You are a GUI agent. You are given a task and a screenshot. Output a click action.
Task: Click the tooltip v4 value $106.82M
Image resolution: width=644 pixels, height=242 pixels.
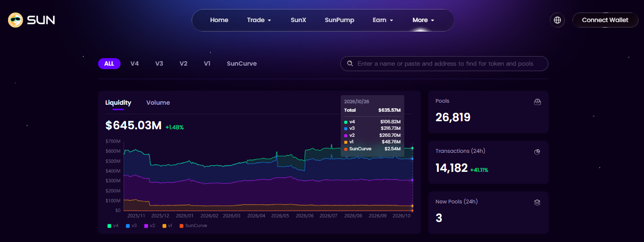click(x=390, y=121)
